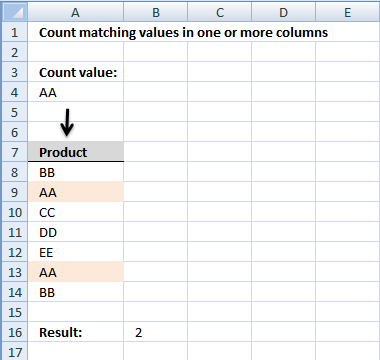Select row 16 header
Viewport: 380px width, 360px height.
pos(14,332)
